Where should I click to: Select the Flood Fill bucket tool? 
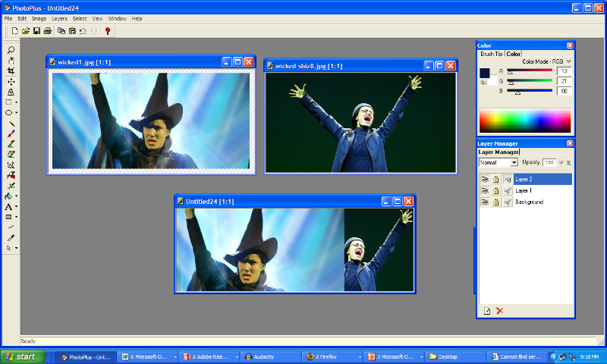click(8, 196)
